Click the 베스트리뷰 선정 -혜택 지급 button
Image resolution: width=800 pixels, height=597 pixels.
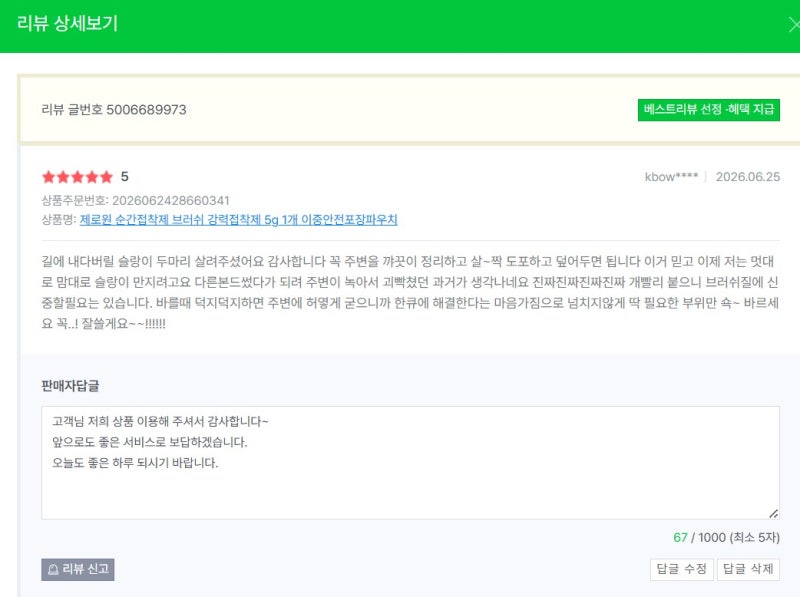709,110
